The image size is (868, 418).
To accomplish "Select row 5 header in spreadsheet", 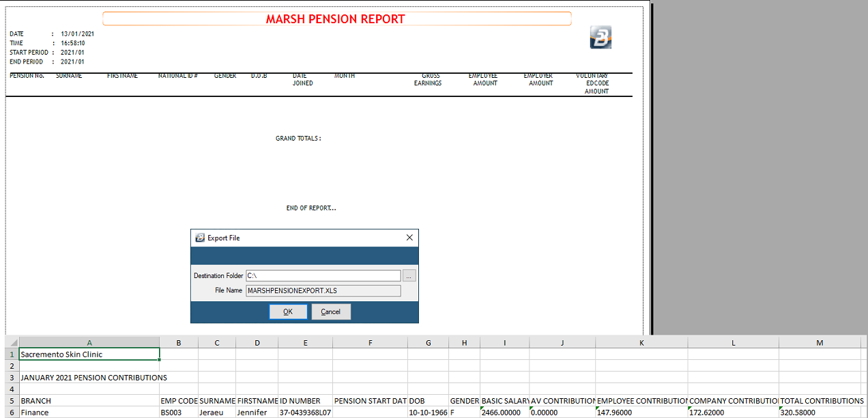I will tap(12, 401).
